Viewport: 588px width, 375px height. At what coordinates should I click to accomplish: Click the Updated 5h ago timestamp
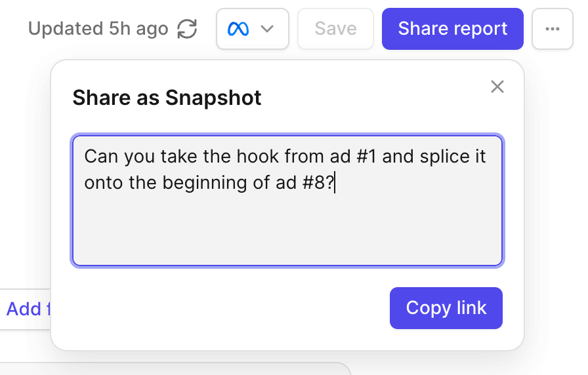click(x=98, y=29)
